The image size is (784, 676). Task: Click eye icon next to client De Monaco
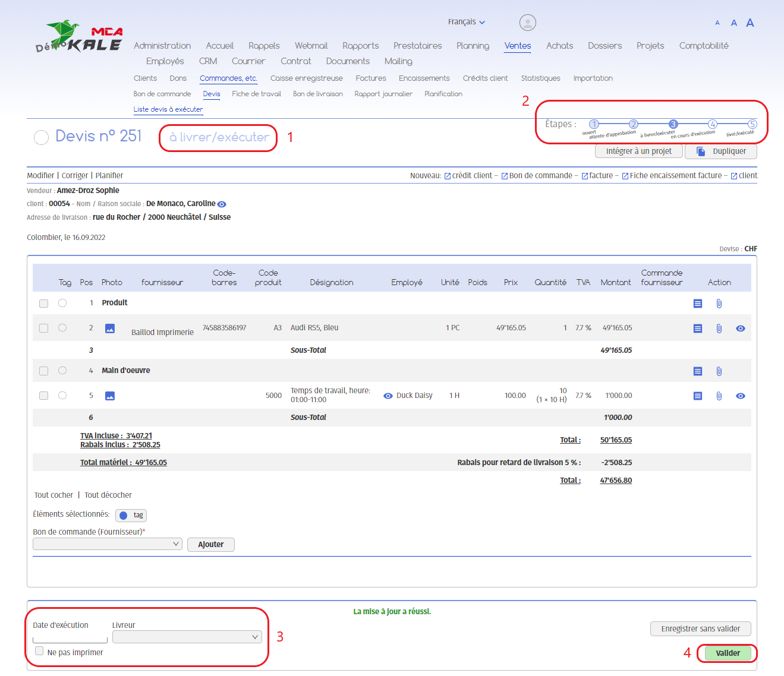pos(222,204)
